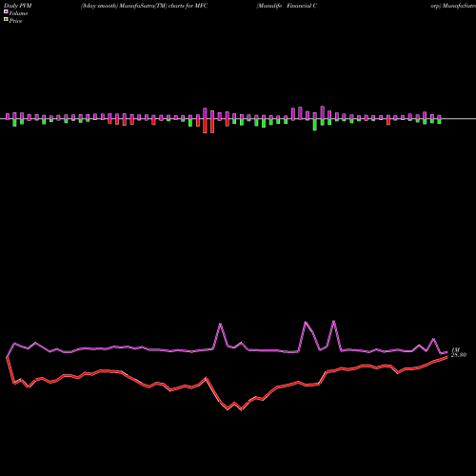This screenshot has height=476, width=476.
Task: Click the 28.80 price value label
Action: (458, 355)
